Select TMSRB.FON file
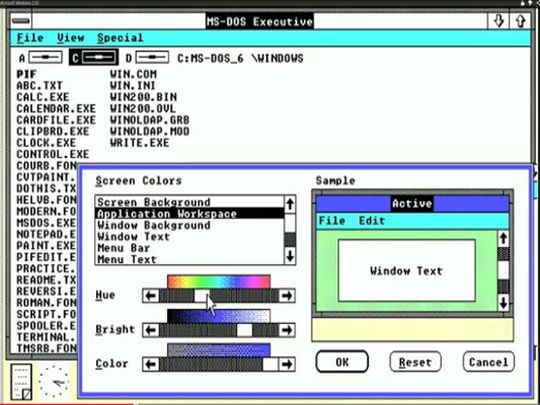Viewport: 540px width, 405px height. pyautogui.click(x=47, y=348)
